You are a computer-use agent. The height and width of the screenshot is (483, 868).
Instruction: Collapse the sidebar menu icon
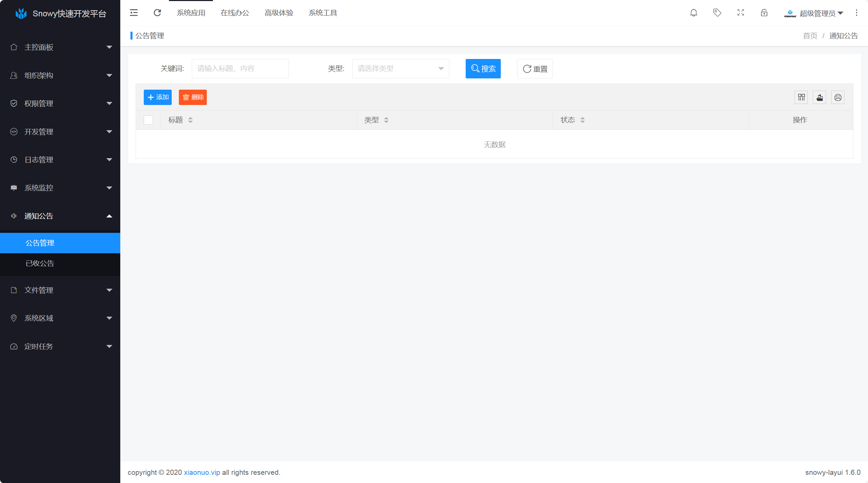tap(134, 13)
